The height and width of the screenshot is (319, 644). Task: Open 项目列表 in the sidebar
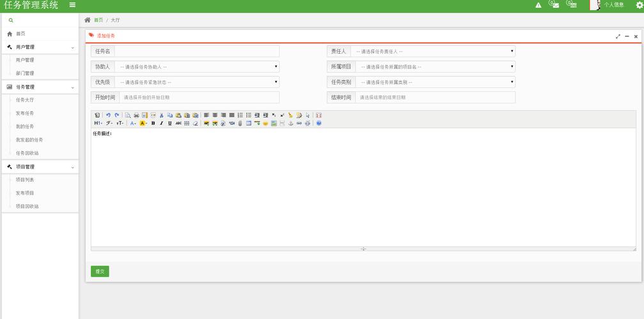click(25, 180)
